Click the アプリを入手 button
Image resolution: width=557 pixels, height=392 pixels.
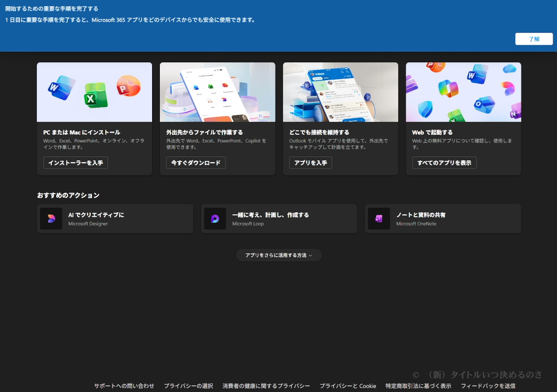click(x=310, y=163)
